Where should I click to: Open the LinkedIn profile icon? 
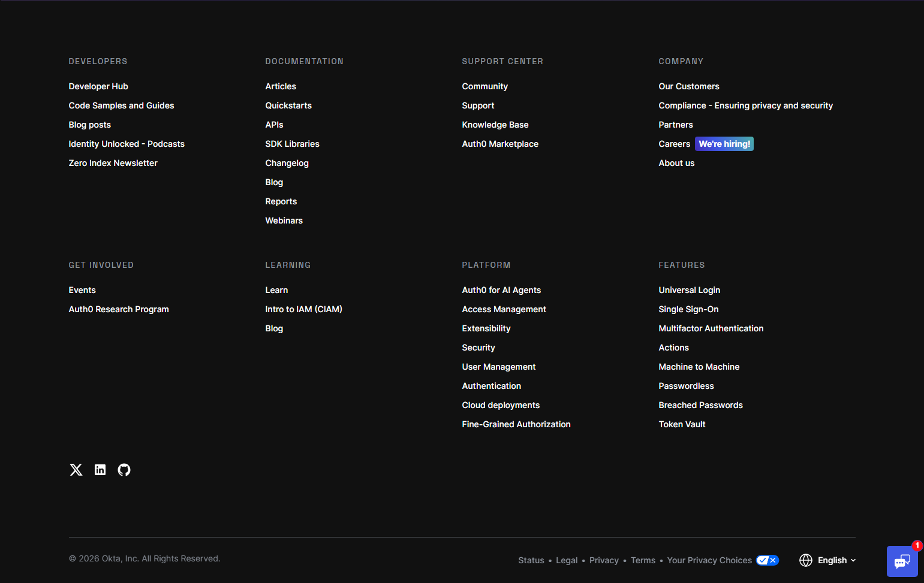coord(100,470)
